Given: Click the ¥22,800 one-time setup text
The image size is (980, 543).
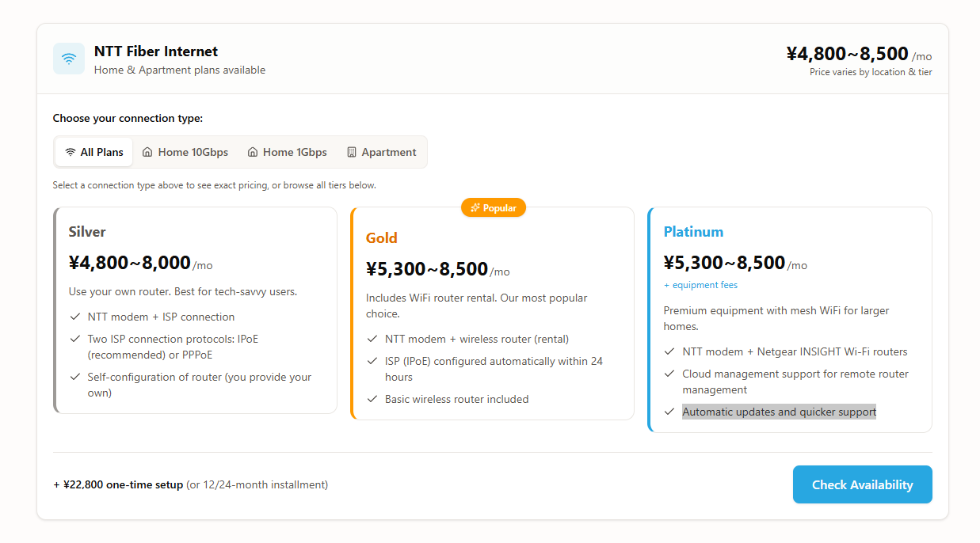Looking at the screenshot, I should [123, 484].
